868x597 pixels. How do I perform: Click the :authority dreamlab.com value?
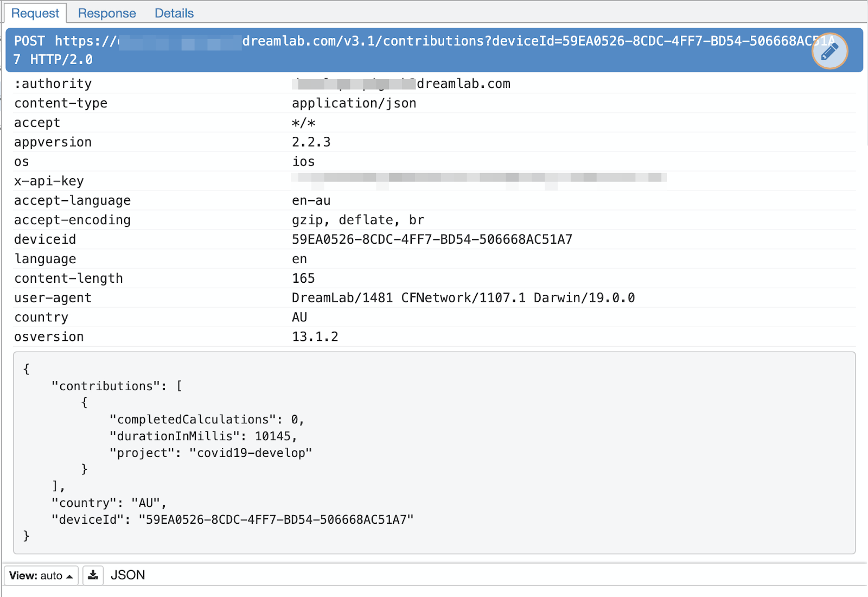click(401, 84)
